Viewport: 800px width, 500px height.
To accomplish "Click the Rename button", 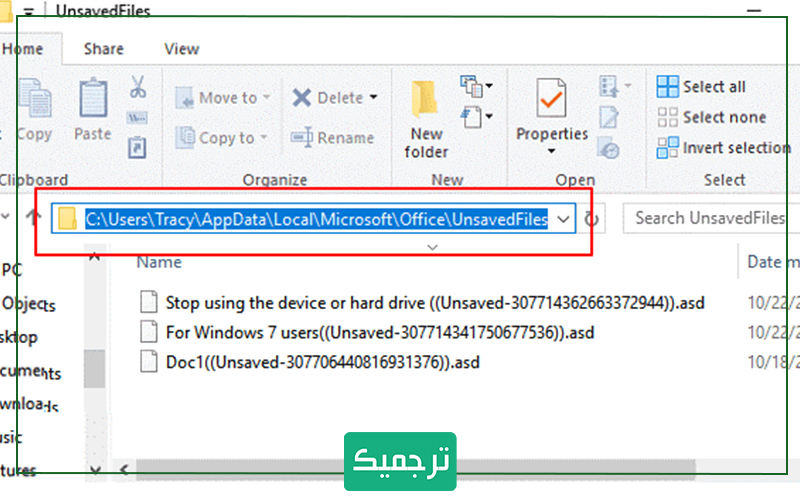I will pyautogui.click(x=333, y=137).
